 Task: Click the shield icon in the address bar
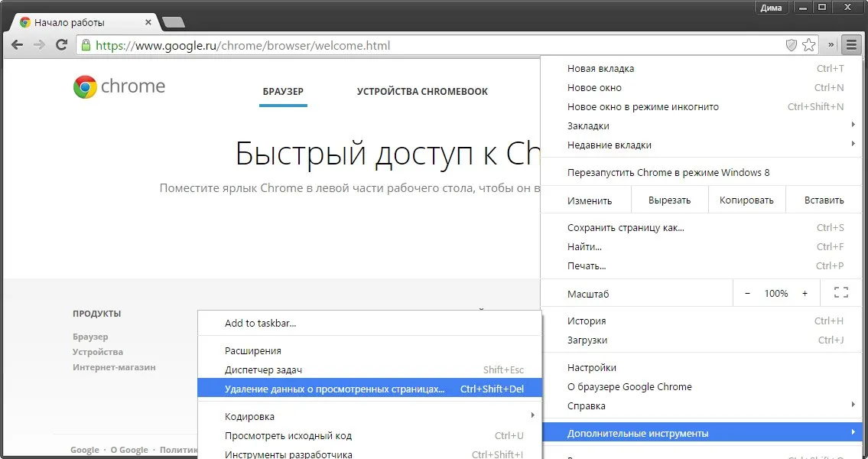[x=791, y=45]
